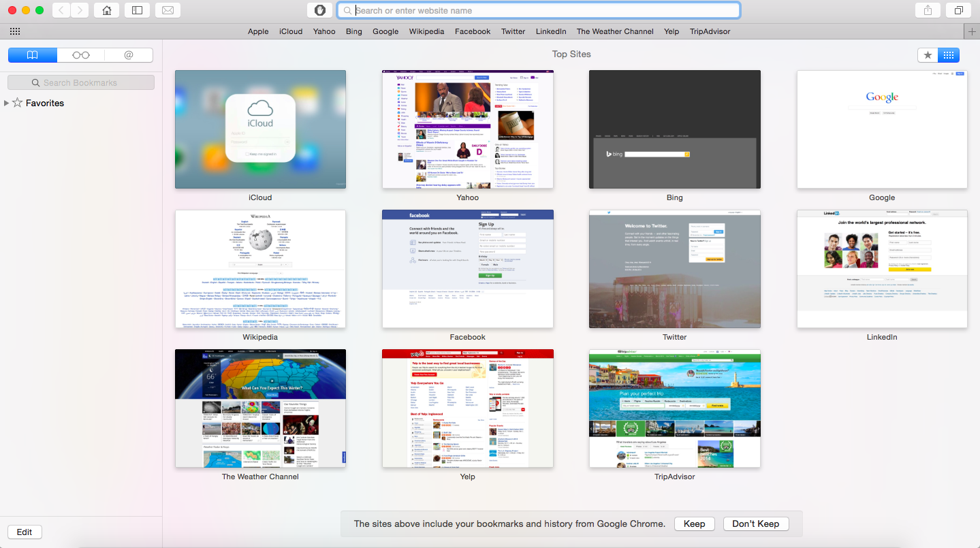Switch to the Shared Links @ tab
This screenshot has height=548, width=980.
tap(129, 55)
